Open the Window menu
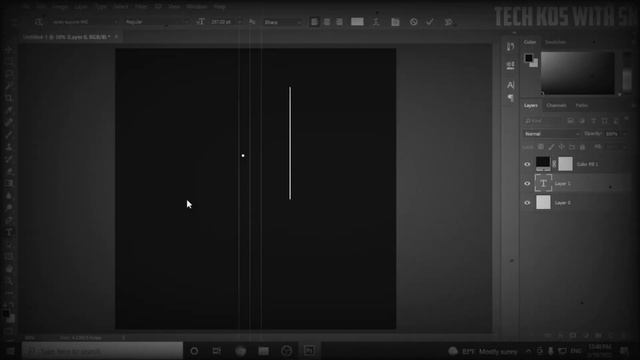This screenshot has height=360, width=640. point(197,7)
